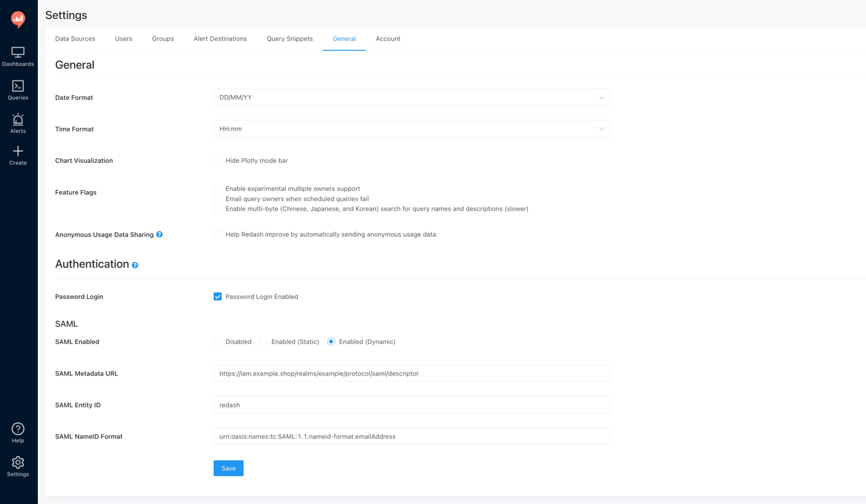The height and width of the screenshot is (504, 866).
Task: Uncheck Password Login Enabled
Action: point(218,297)
